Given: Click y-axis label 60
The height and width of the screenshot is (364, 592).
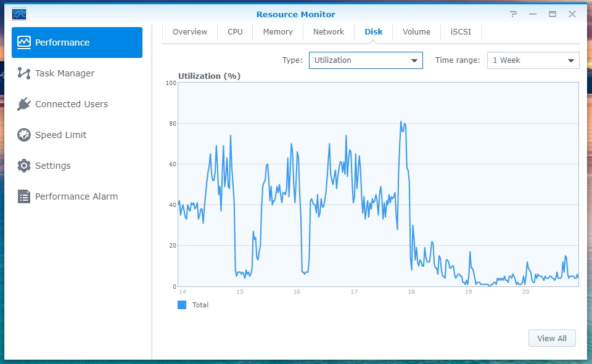Looking at the screenshot, I should point(173,164).
